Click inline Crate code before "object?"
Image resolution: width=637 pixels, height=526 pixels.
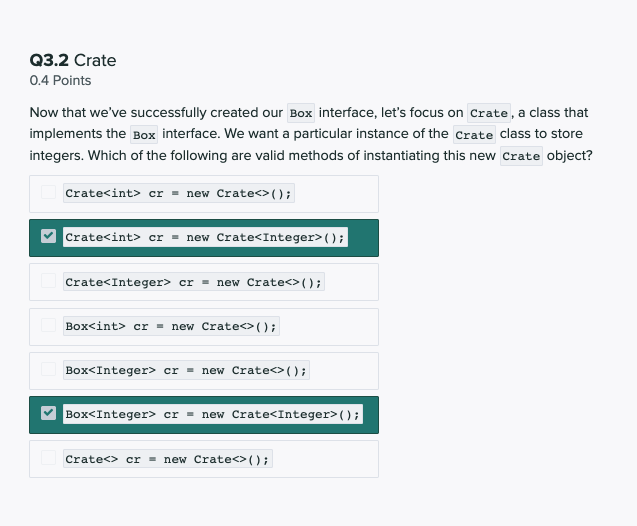click(521, 157)
